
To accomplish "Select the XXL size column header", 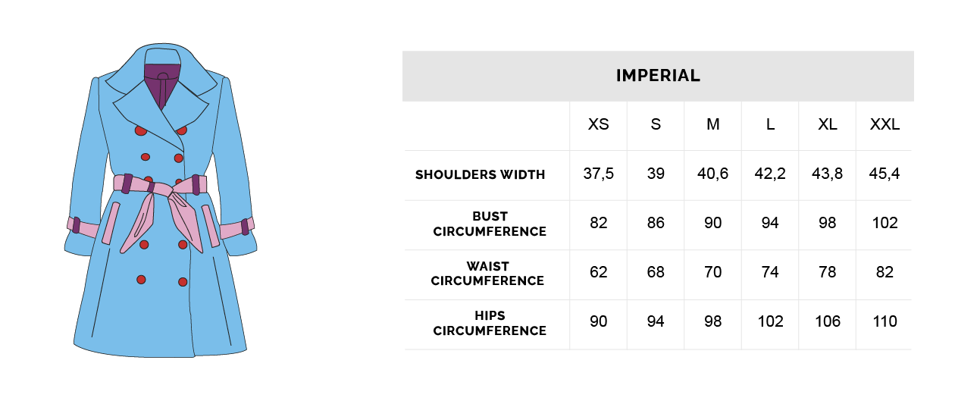I will pos(885,125).
